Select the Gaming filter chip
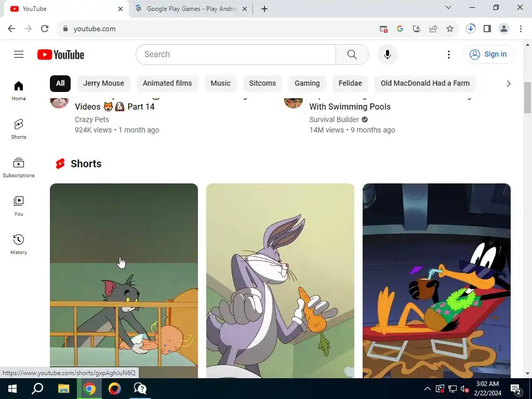This screenshot has height=399, width=532. [307, 84]
